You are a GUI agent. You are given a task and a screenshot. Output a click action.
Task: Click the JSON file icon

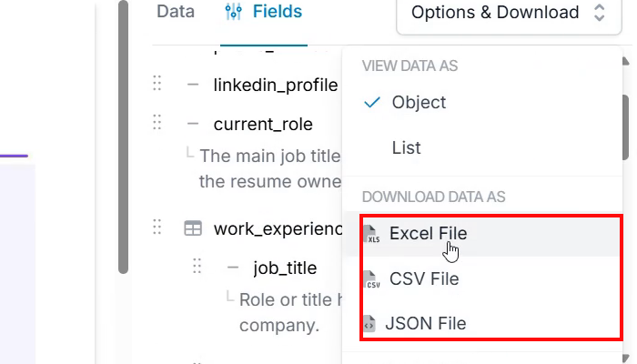(x=369, y=324)
